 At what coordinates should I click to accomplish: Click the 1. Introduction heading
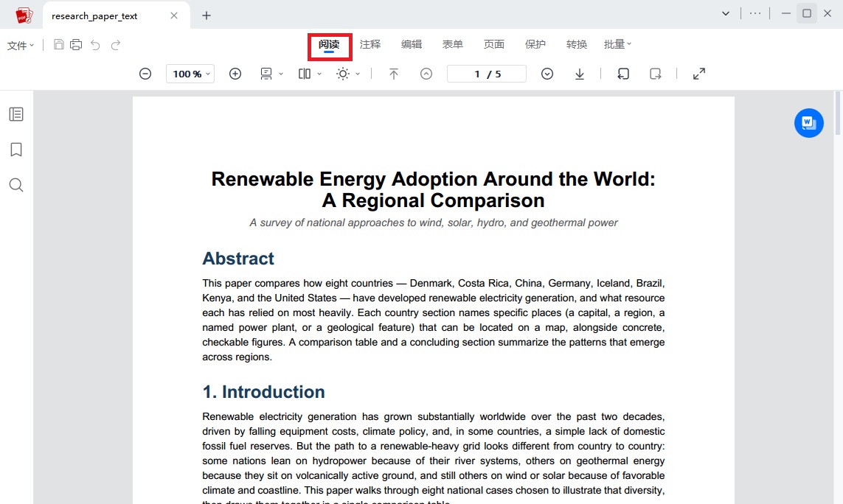[x=263, y=392]
